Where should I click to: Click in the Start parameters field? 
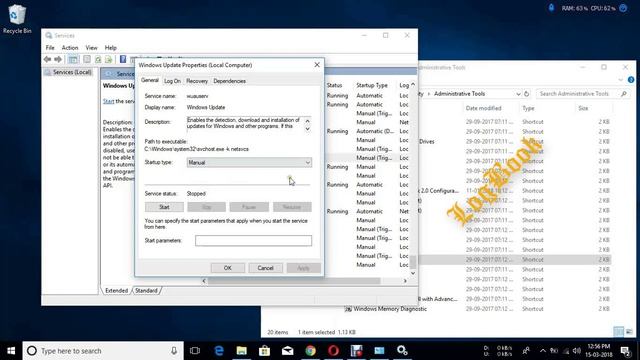253,240
